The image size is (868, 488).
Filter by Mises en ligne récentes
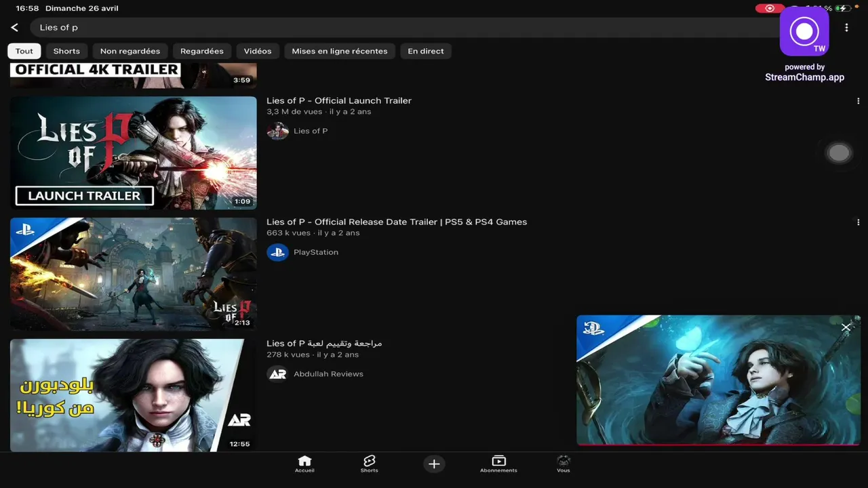point(340,51)
